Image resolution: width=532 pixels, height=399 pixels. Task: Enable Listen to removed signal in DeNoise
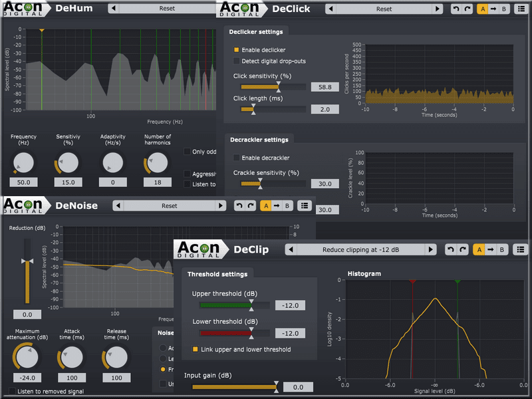click(x=12, y=391)
